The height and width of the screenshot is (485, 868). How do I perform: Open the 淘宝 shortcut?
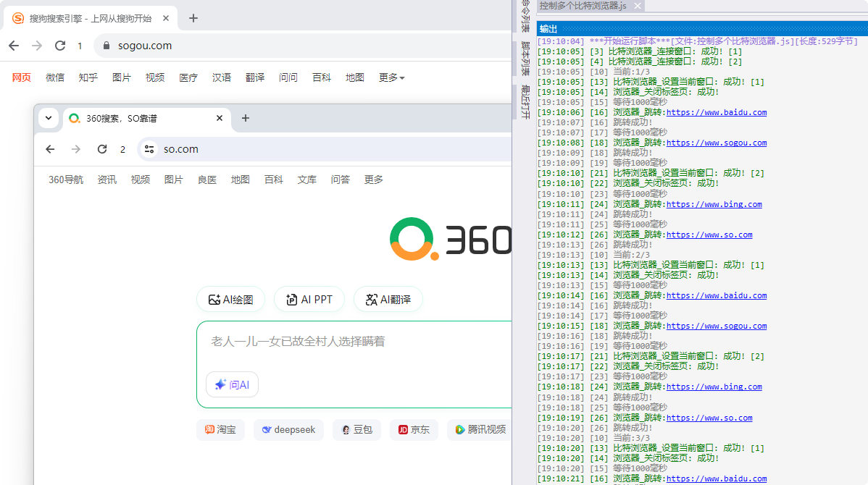point(220,429)
